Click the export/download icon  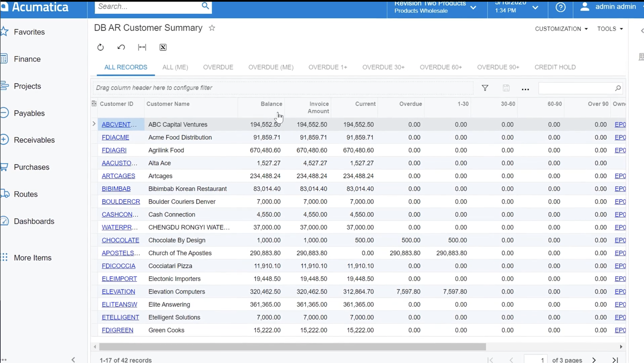(x=163, y=47)
